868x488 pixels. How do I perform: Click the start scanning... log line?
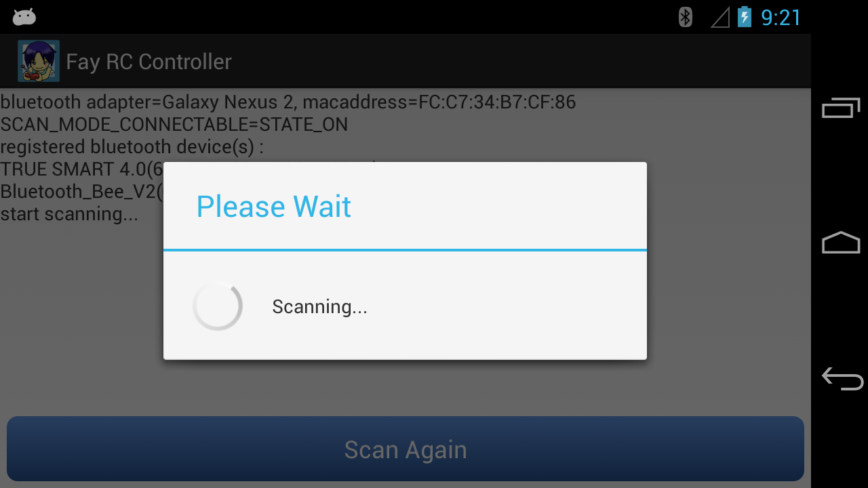(69, 214)
